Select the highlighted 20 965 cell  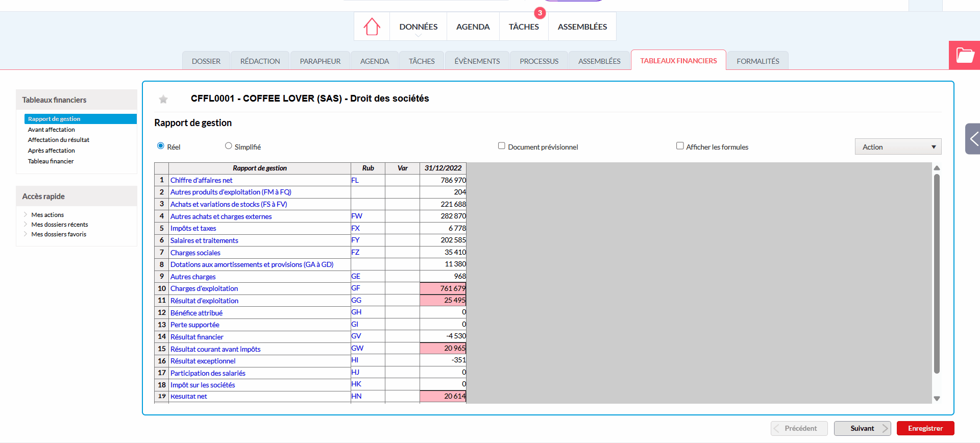443,348
